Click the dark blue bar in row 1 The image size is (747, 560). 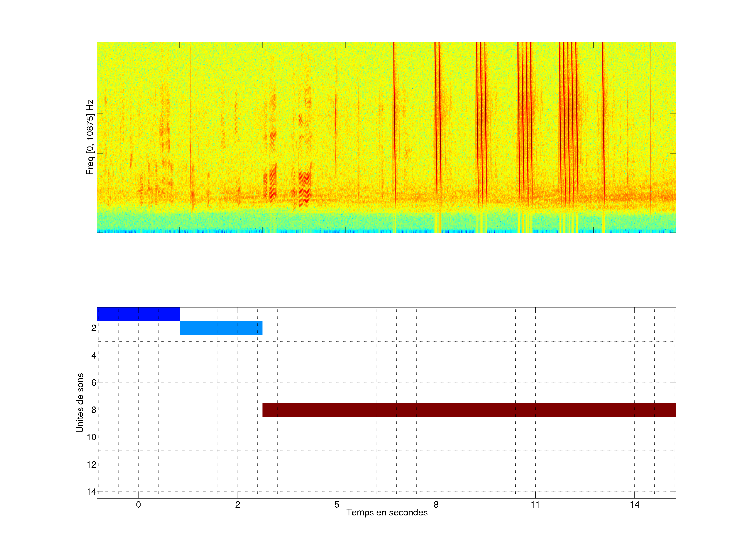[x=138, y=314]
